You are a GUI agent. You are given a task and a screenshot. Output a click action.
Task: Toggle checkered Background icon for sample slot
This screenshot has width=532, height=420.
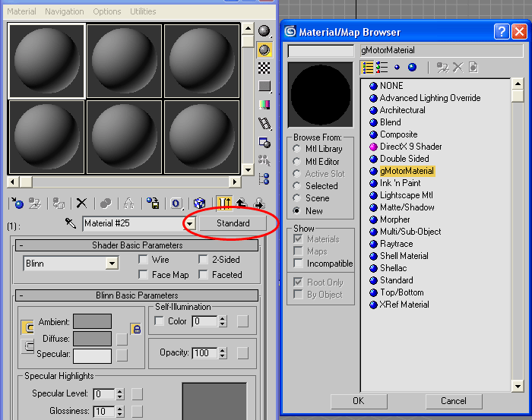(264, 68)
